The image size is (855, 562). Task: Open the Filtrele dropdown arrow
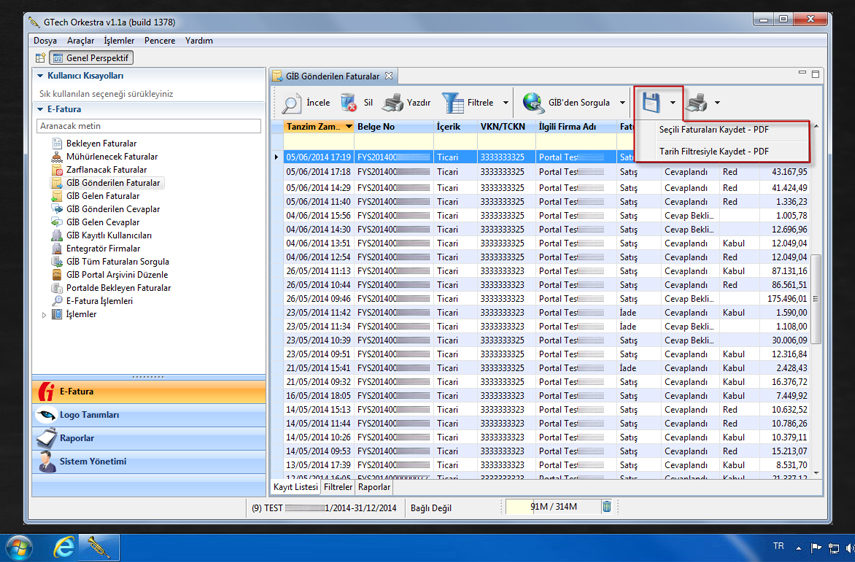(x=505, y=102)
